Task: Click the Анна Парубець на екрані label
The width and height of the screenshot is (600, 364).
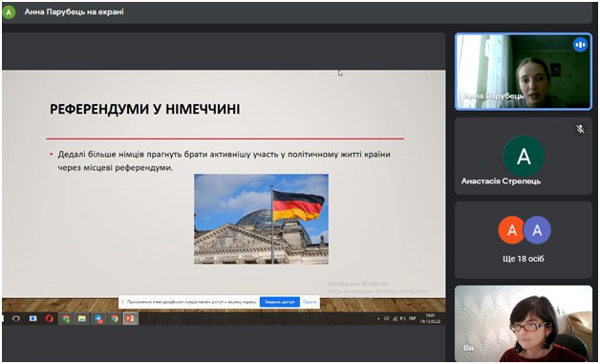Action: tap(75, 11)
